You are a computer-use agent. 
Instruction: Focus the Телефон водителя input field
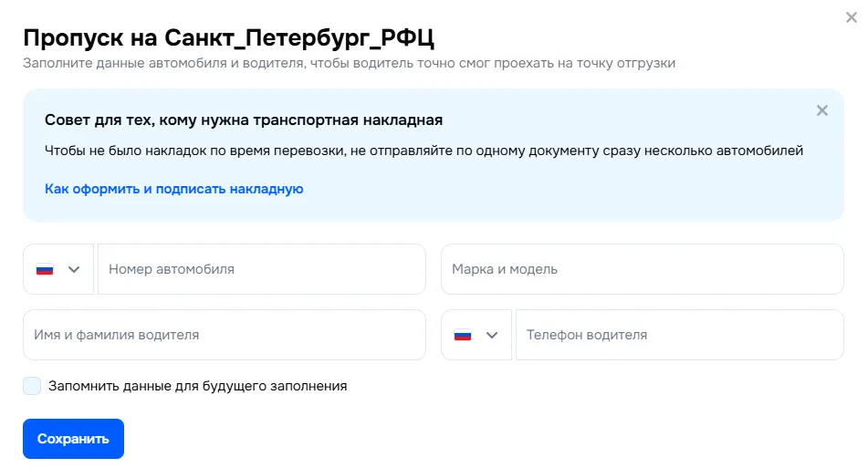(x=679, y=335)
